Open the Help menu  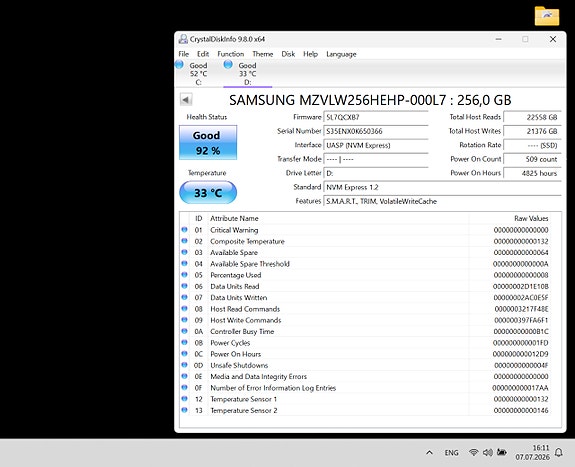pos(310,54)
